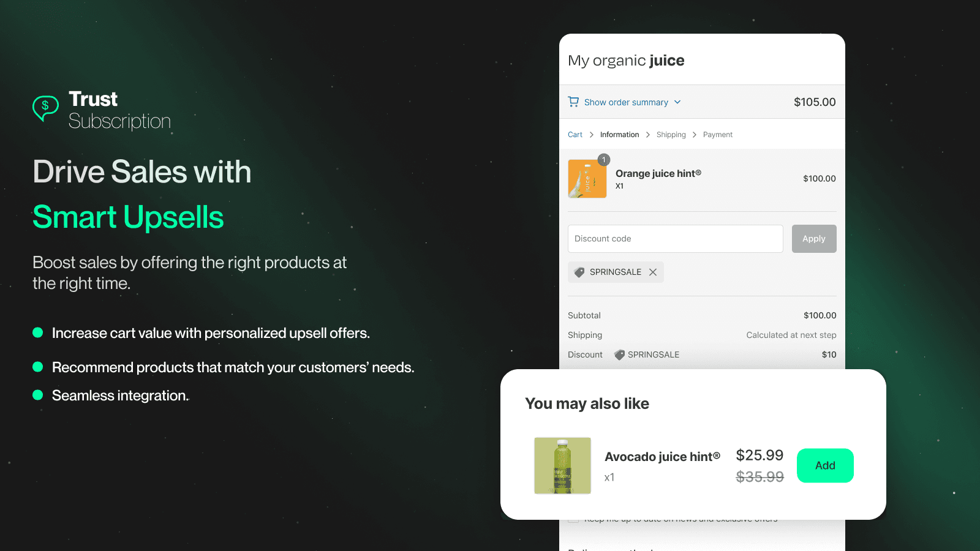The width and height of the screenshot is (980, 551).
Task: Go back to the Cart breadcrumb
Action: pos(575,135)
